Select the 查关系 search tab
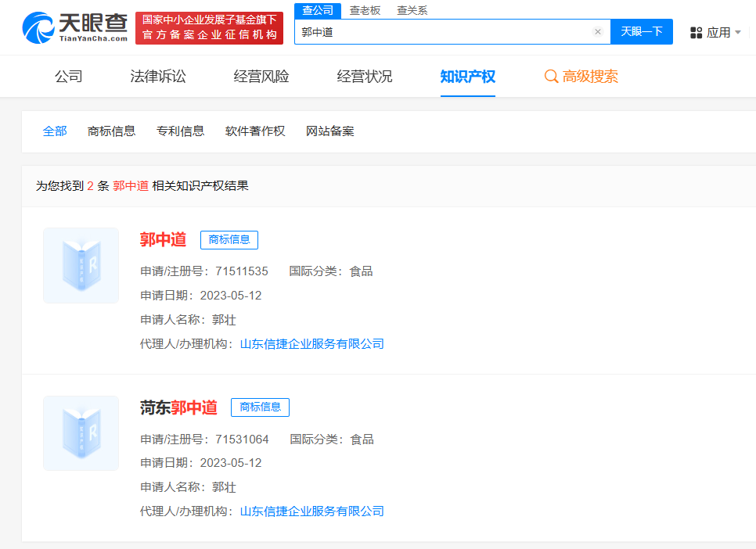This screenshot has height=549, width=756. pos(412,11)
